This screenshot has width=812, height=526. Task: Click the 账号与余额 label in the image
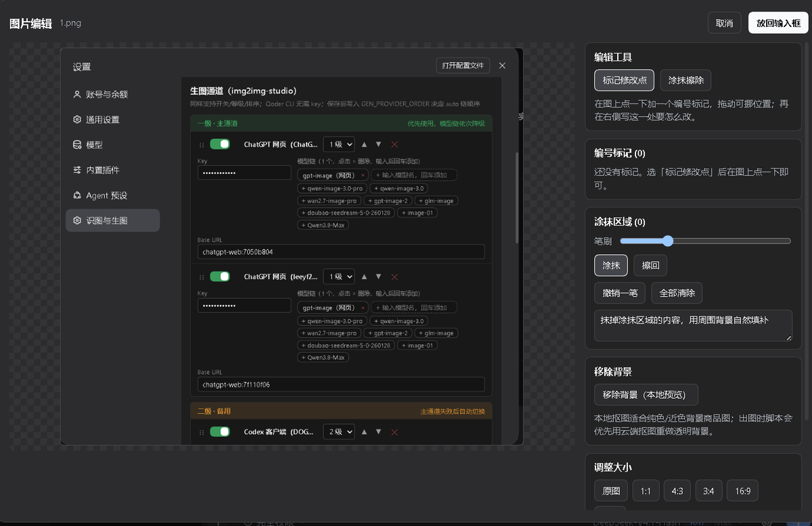point(107,95)
